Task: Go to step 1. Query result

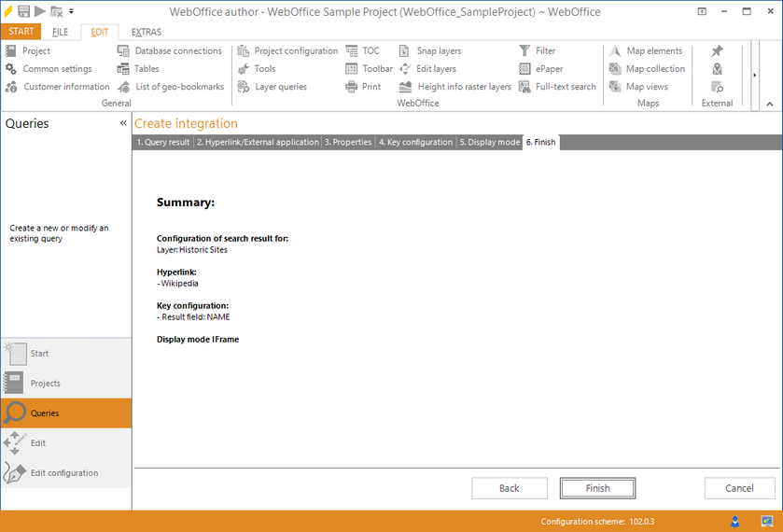Action: click(163, 143)
